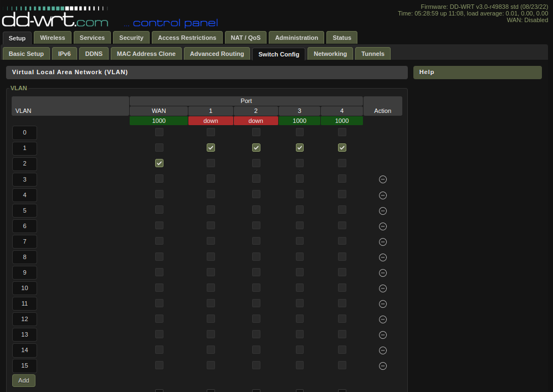Click the minus icon beside VLAN 11

tap(382, 303)
